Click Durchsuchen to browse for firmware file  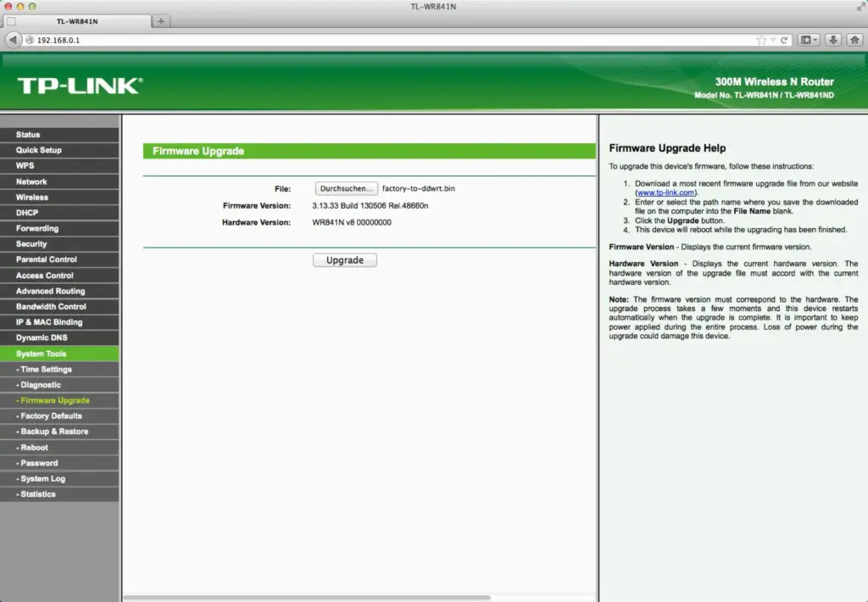tap(346, 188)
